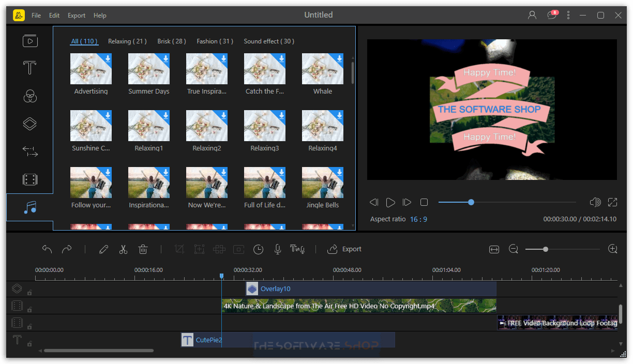Select the Brisk ( 28 ) tab
The height and width of the screenshot is (364, 633).
(x=172, y=41)
